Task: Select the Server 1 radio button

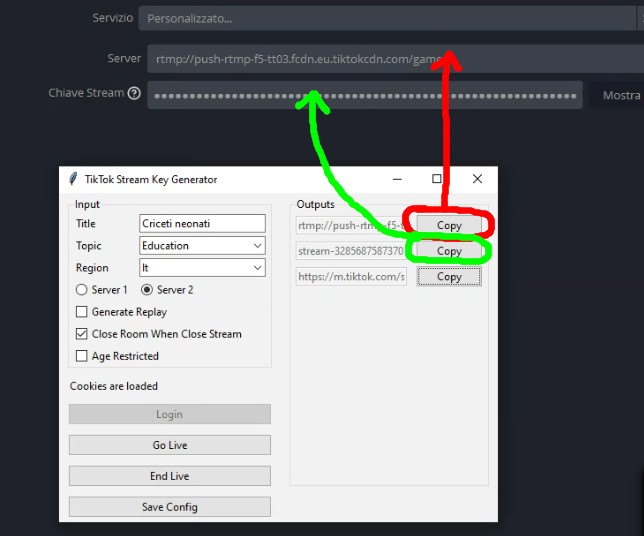Action: [x=81, y=290]
